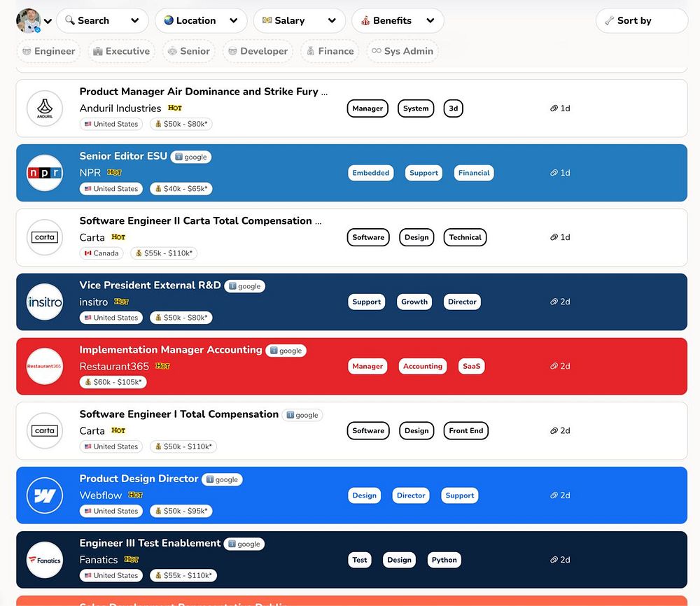Click Canada location chip on Carta row
This screenshot has width=700, height=606.
click(x=101, y=253)
